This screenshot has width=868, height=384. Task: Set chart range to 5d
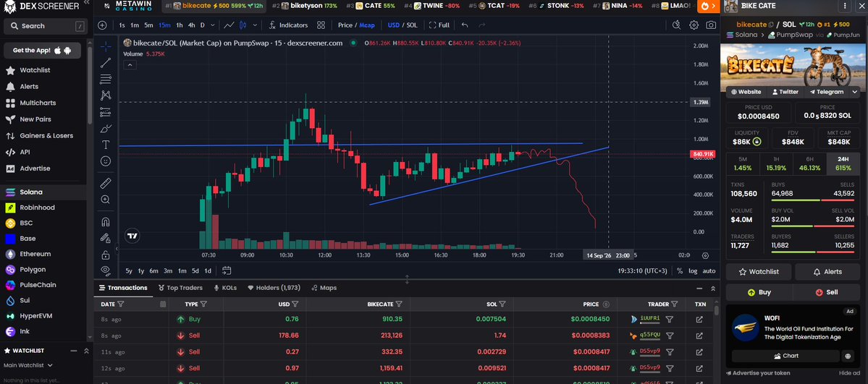pos(195,270)
